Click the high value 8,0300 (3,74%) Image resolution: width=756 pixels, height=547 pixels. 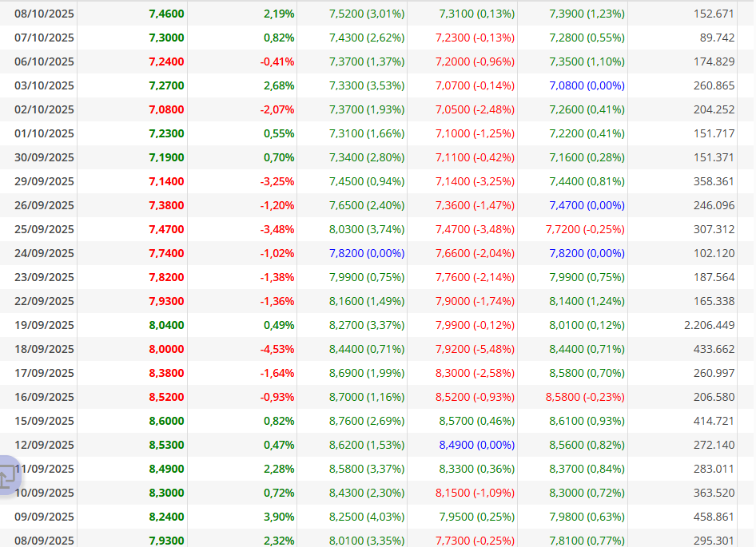click(x=367, y=229)
